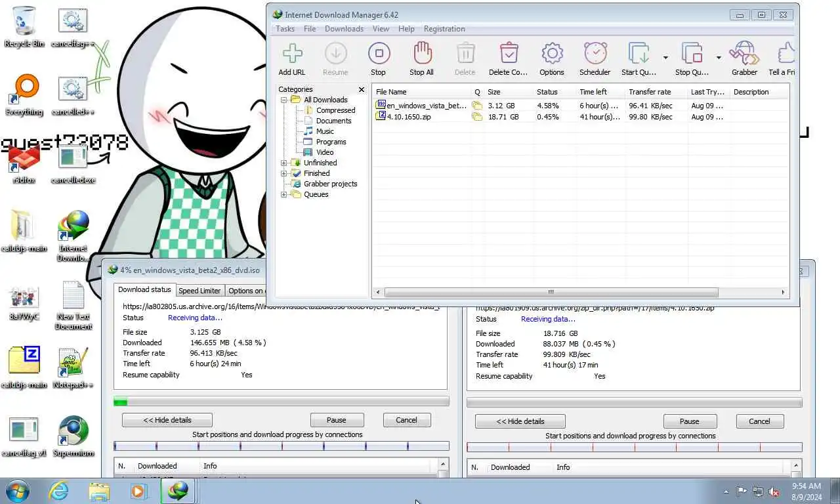Image resolution: width=840 pixels, height=504 pixels.
Task: Select the Notepad++ desktop shortcut
Action: pyautogui.click(x=73, y=368)
